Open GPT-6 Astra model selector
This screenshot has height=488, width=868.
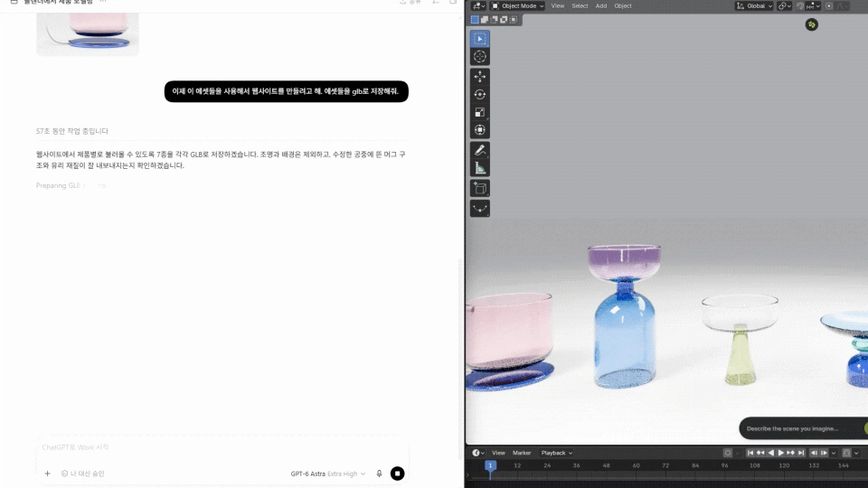click(327, 474)
